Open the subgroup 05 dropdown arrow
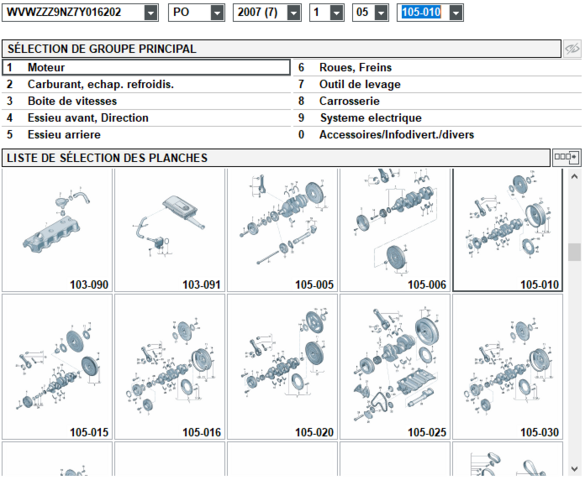The width and height of the screenshot is (585, 480). 381,13
